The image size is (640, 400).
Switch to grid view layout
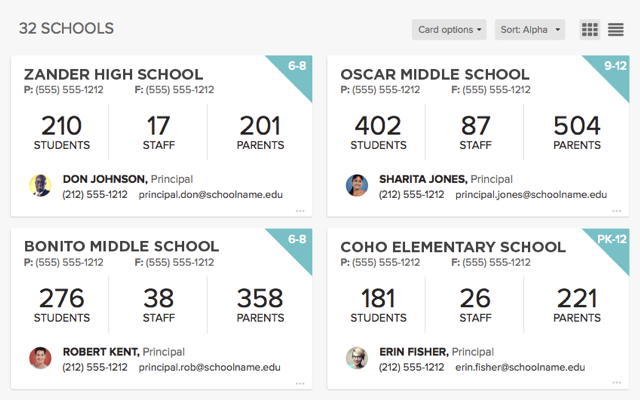click(590, 30)
